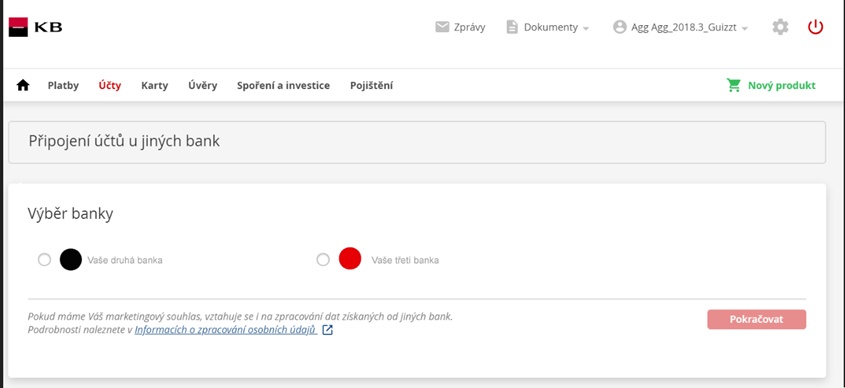The image size is (845, 388).
Task: Go to home via house icon
Action: click(23, 85)
